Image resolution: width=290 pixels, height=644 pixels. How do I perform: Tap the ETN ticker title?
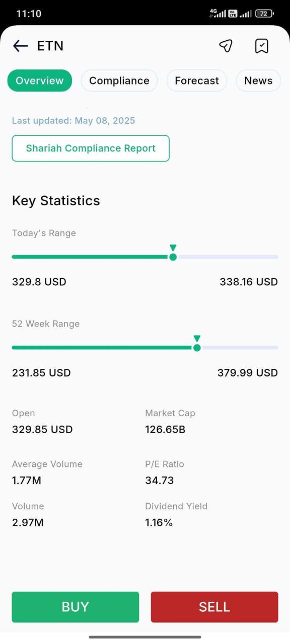point(50,46)
